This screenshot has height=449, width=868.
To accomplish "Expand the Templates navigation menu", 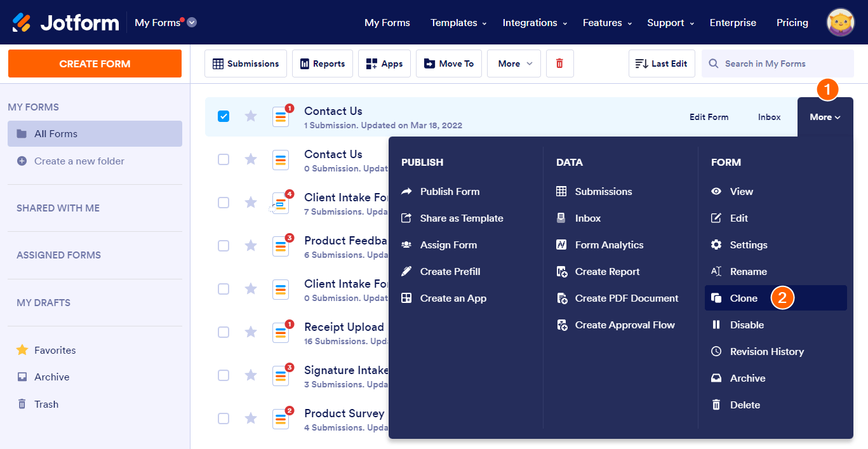I will [x=458, y=23].
